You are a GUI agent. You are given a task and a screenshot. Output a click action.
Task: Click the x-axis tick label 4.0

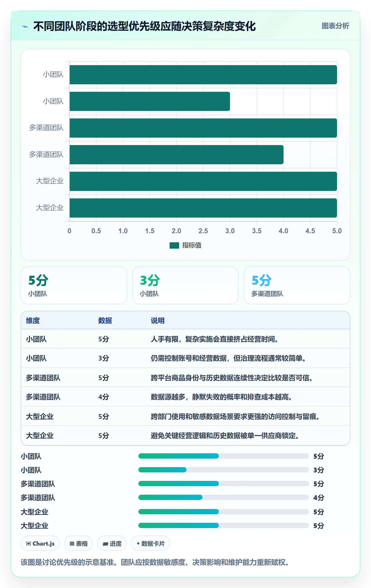click(284, 231)
